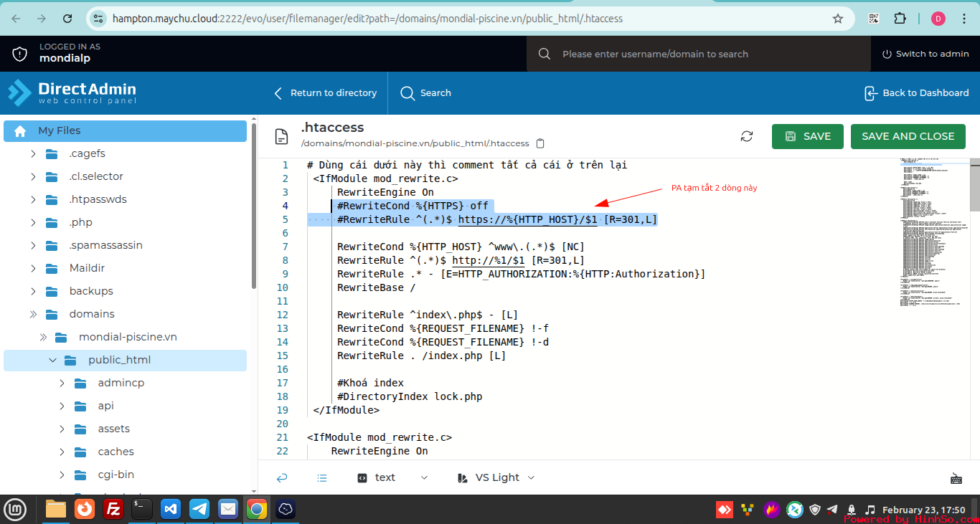The width and height of the screenshot is (980, 524).
Task: Click the copy file path icon
Action: click(x=541, y=143)
